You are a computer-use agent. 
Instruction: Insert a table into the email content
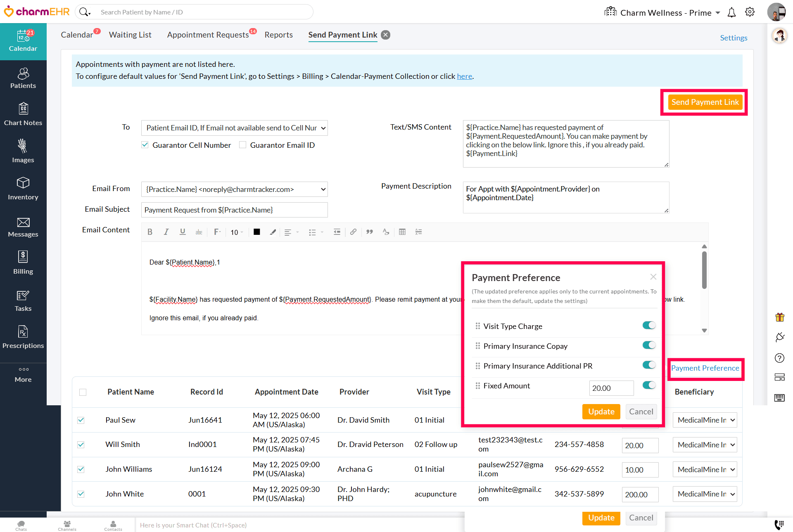(x=402, y=232)
